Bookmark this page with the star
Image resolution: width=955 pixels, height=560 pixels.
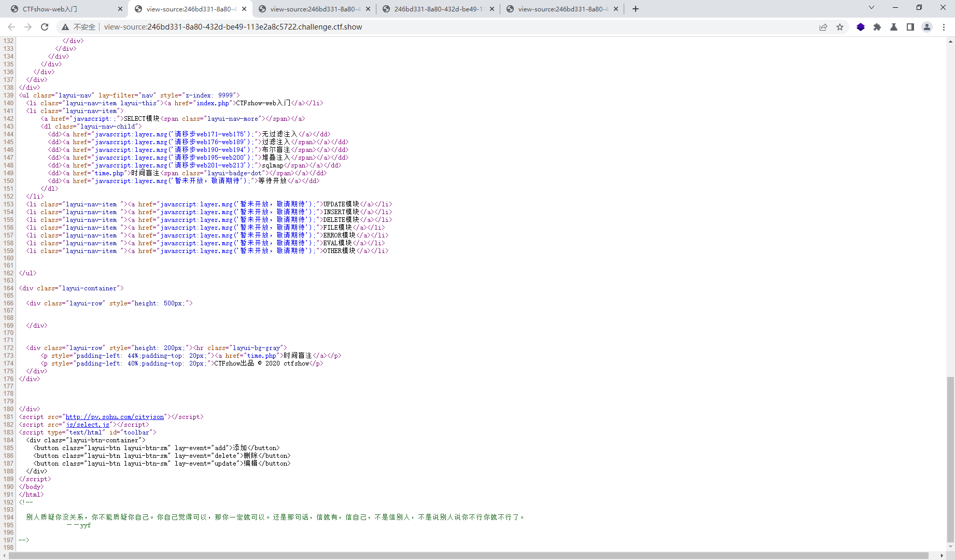(840, 27)
